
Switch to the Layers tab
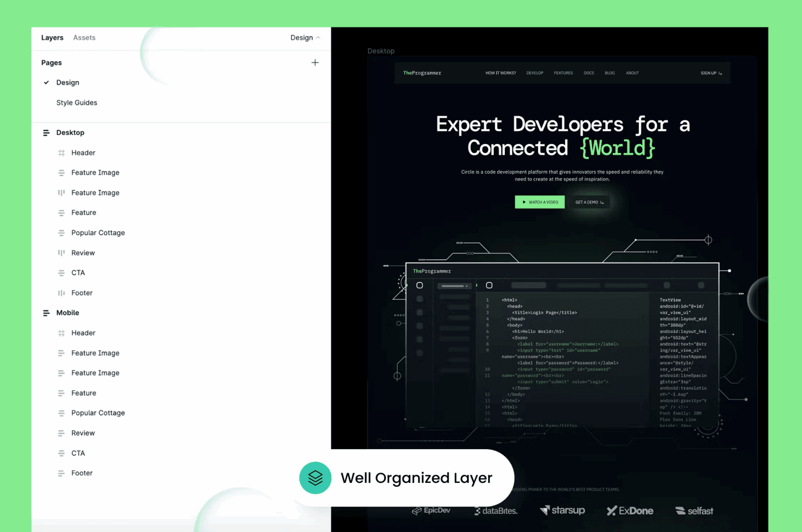(52, 38)
